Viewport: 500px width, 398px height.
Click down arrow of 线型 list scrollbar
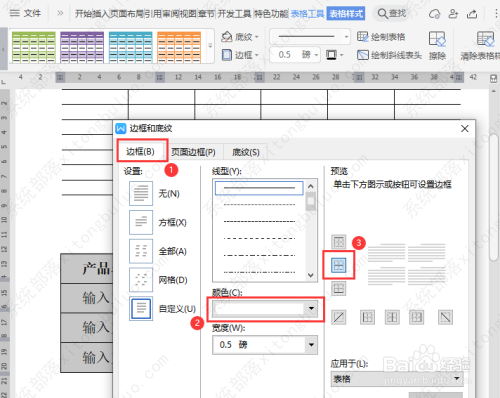click(x=311, y=275)
